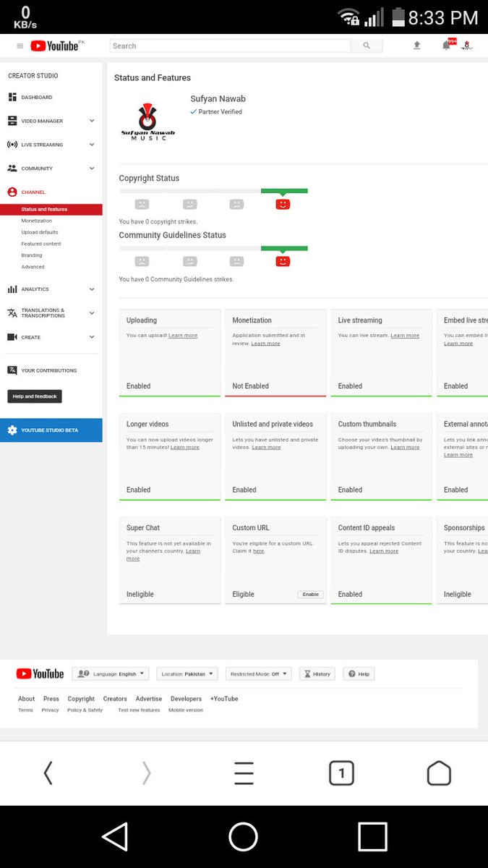Click the Search input field
Screen dimensions: 488x868
coord(231,46)
